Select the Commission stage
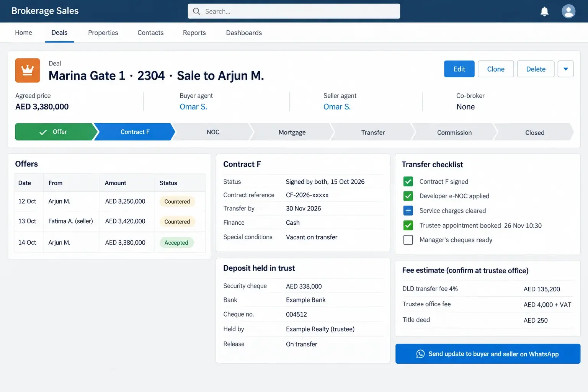 click(x=454, y=132)
